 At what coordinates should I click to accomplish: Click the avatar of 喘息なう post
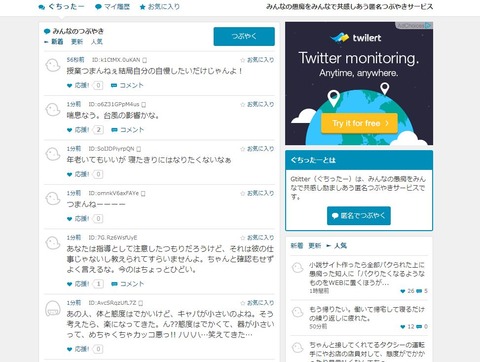[x=53, y=110]
